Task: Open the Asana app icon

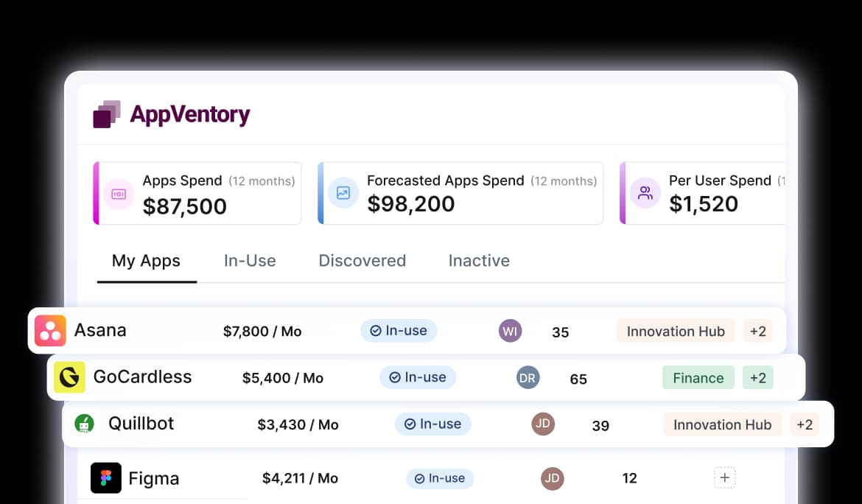Action: coord(50,330)
